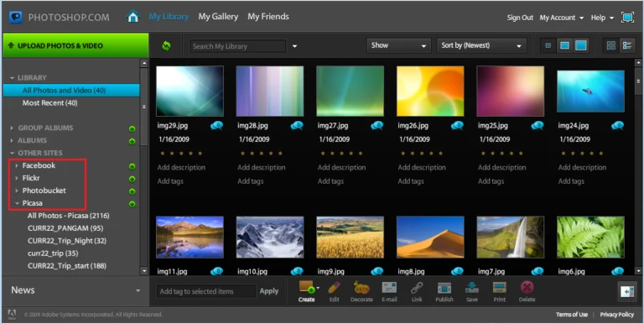Click Add description under img28.jpg
The width and height of the screenshot is (644, 324).
262,167
